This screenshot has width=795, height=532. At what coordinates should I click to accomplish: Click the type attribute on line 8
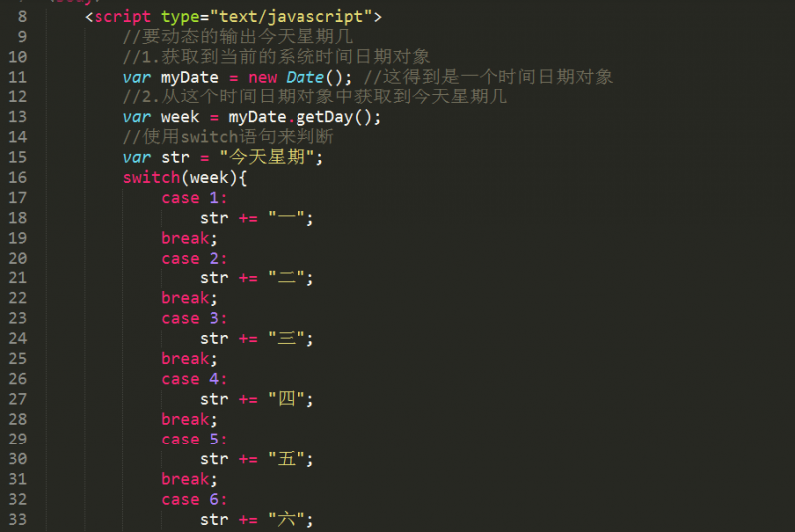click(x=179, y=17)
